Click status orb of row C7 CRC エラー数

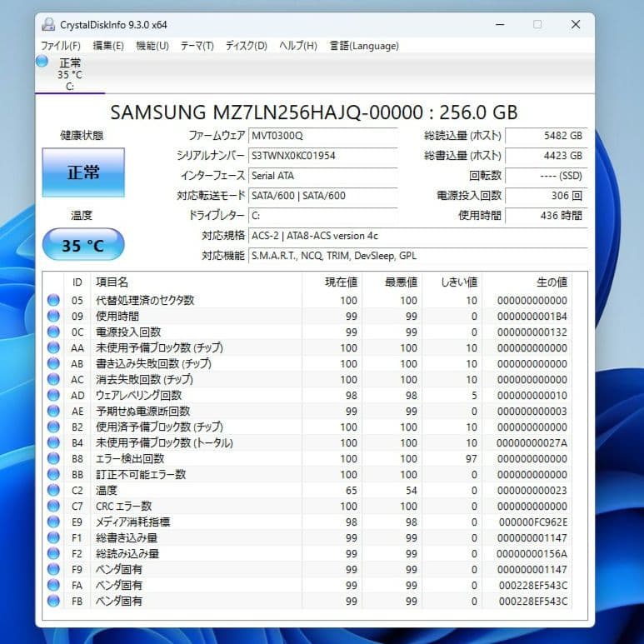[x=53, y=506]
